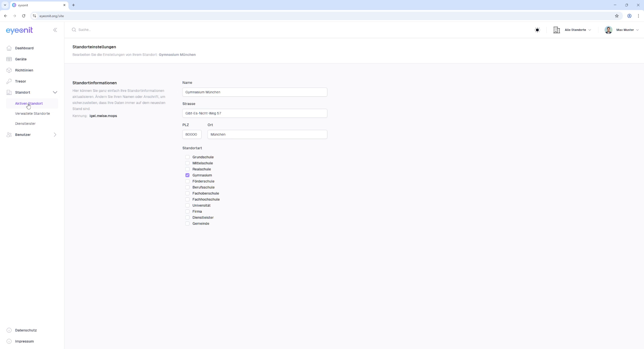Click the search magnifier icon
This screenshot has height=349, width=644.
click(x=74, y=30)
